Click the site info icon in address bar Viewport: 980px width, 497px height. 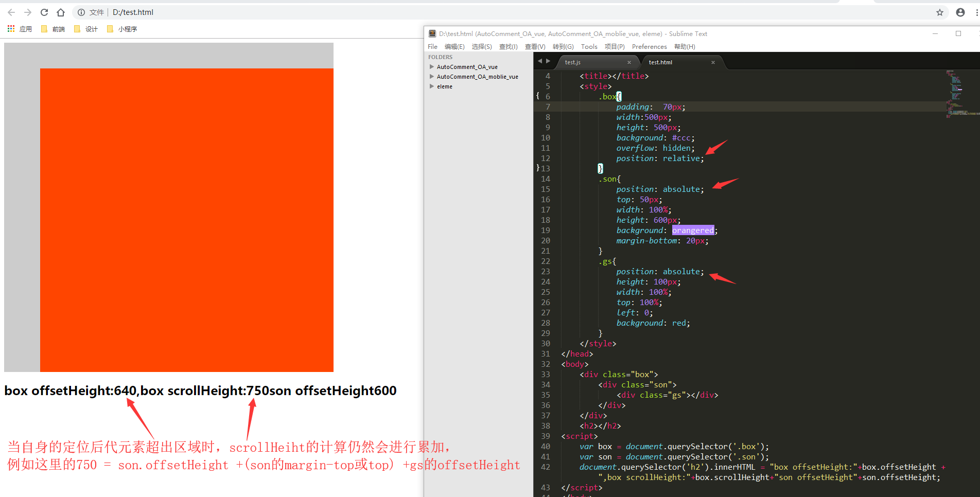click(x=81, y=12)
